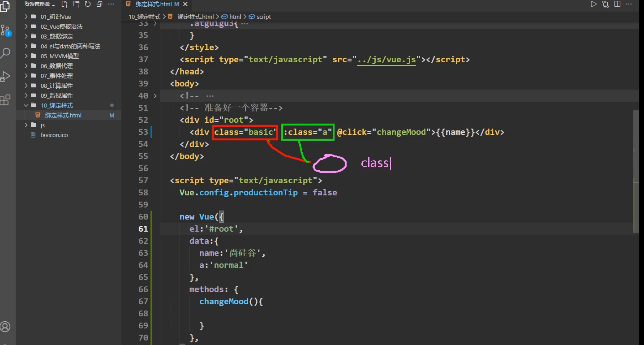Open the Explorer view in activity bar
Viewport: 644px width, 345px height.
[x=5, y=6]
